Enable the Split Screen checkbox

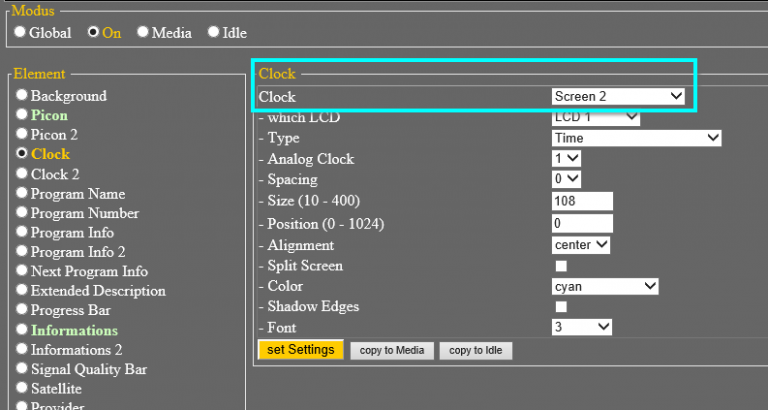coord(561,266)
